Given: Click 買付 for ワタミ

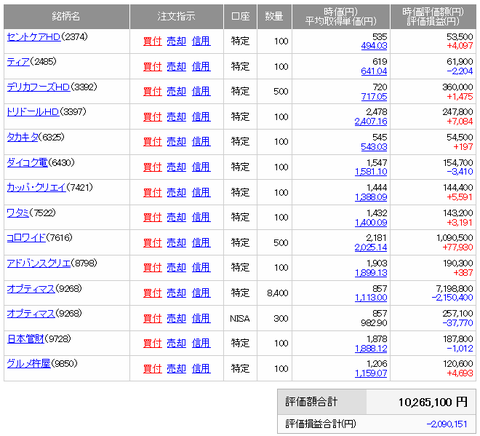Looking at the screenshot, I should (152, 217).
